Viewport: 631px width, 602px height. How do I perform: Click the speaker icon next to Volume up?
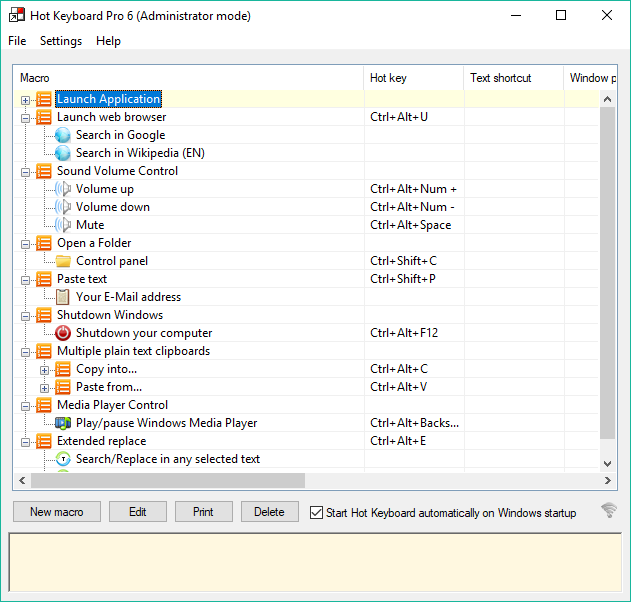(63, 189)
